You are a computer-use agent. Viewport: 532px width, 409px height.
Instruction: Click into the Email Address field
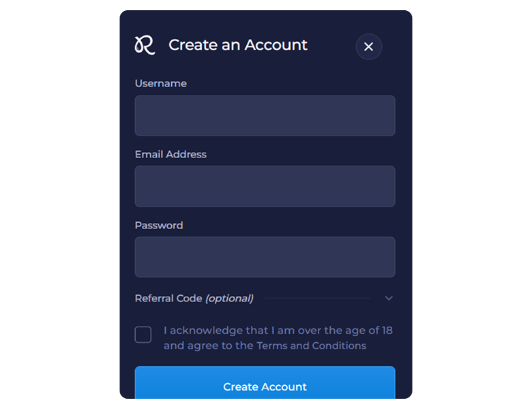point(265,186)
